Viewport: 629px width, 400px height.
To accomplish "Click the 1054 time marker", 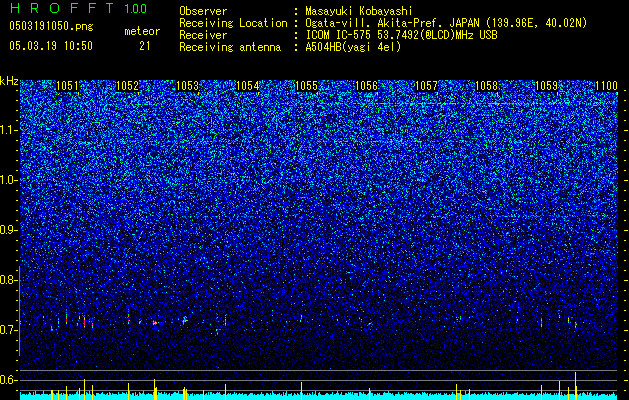I will coord(248,86).
